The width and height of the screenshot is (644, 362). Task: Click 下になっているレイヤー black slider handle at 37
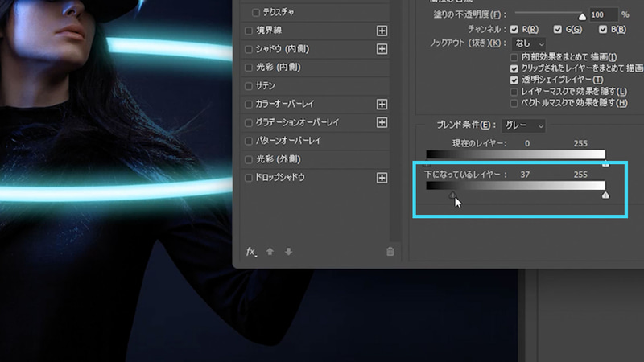452,195
